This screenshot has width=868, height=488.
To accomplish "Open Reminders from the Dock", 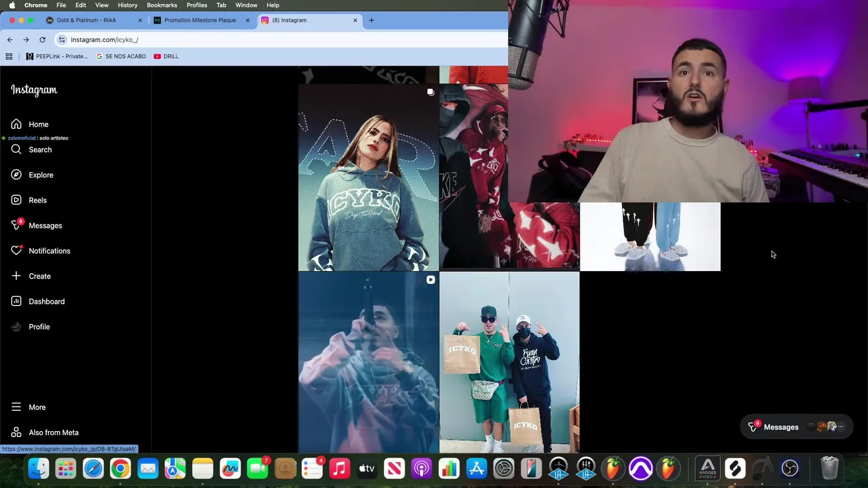I will click(312, 468).
